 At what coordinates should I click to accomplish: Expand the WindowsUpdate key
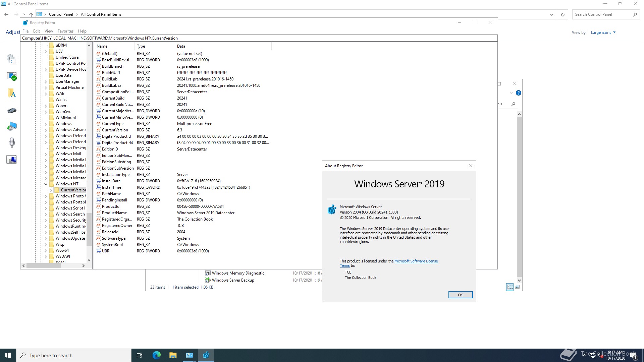(x=46, y=238)
